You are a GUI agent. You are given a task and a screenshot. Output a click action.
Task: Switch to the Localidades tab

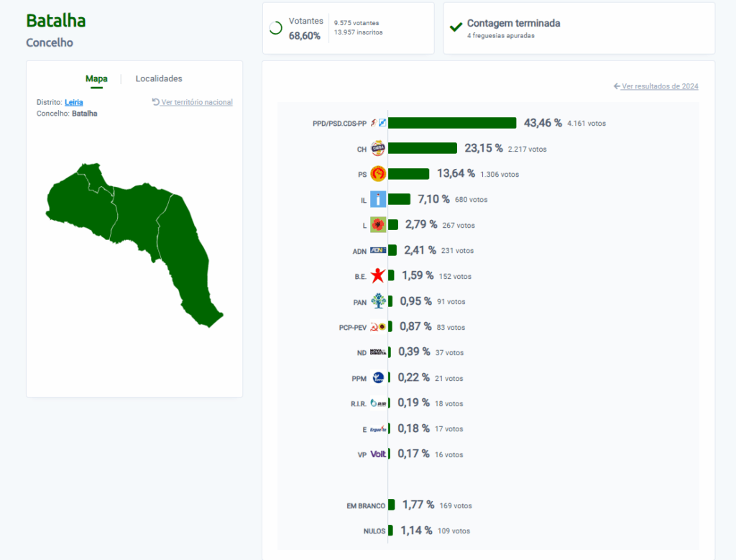159,79
